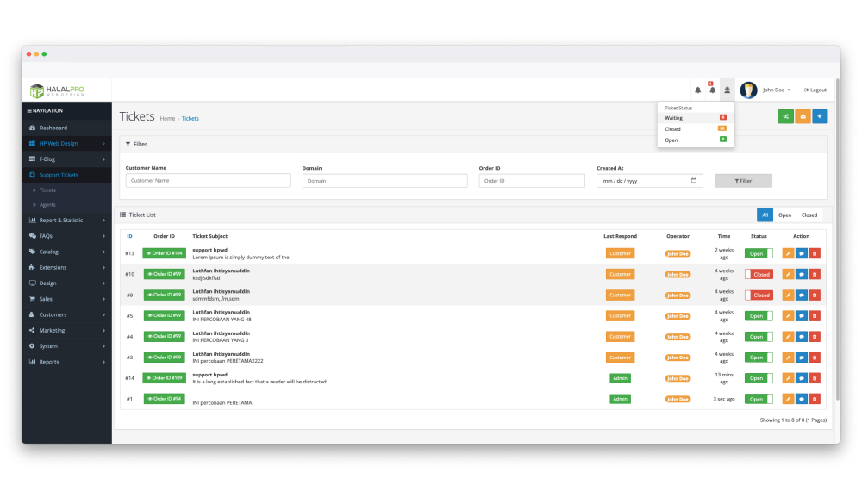
Task: Expand the Catalog sidebar menu
Action: [66, 252]
